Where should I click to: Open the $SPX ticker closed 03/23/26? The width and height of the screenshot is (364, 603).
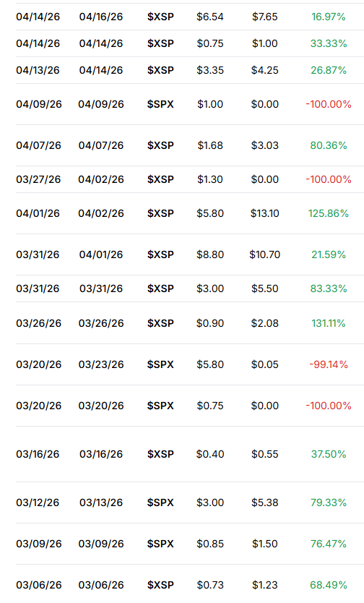pos(160,364)
